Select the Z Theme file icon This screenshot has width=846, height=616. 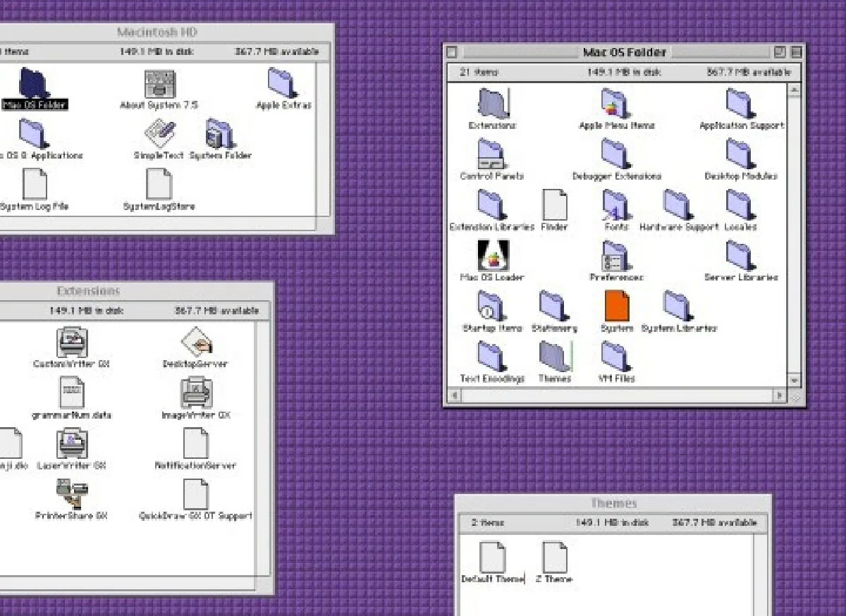pos(554,558)
